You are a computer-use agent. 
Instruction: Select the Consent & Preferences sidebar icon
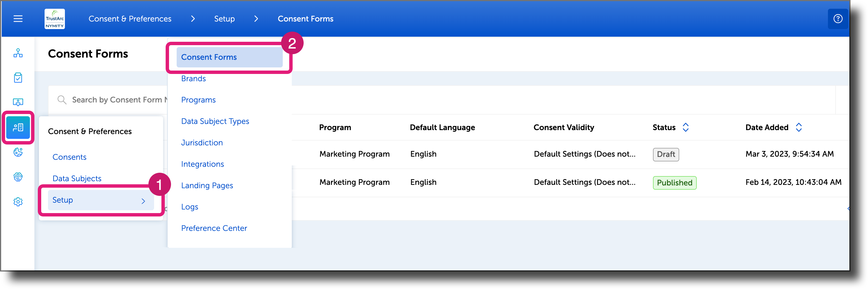18,127
